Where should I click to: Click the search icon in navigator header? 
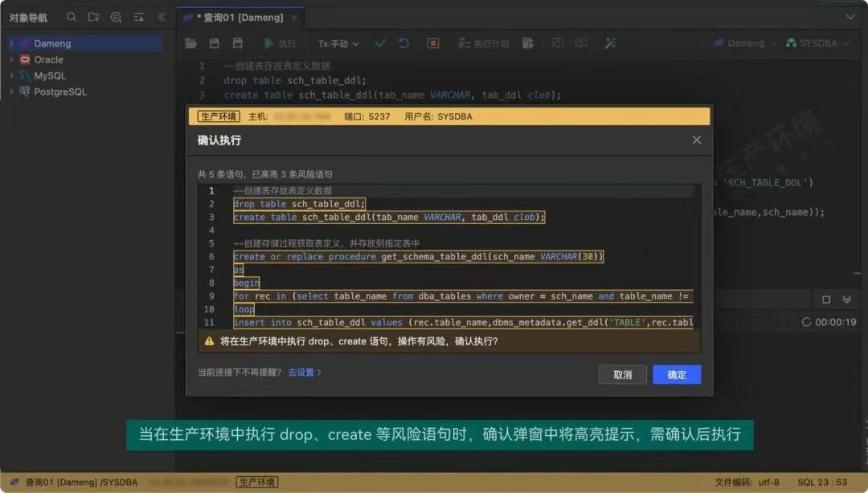[72, 17]
